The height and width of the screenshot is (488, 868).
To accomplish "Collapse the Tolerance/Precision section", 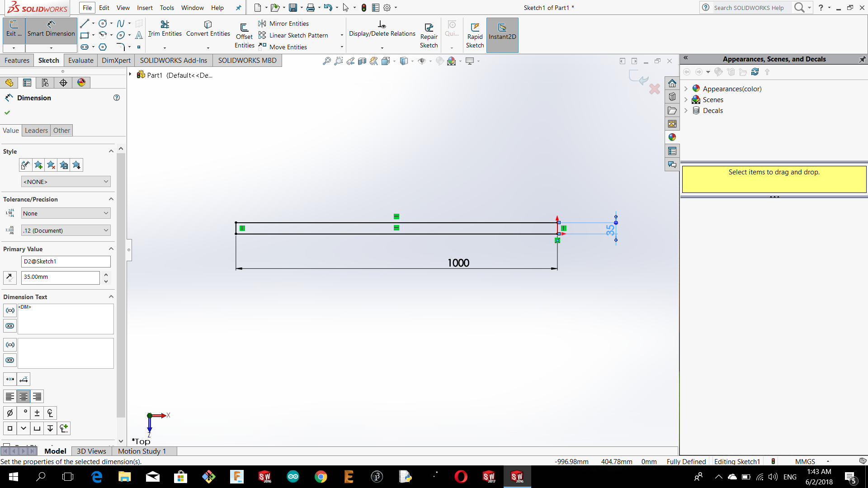I will coord(111,199).
